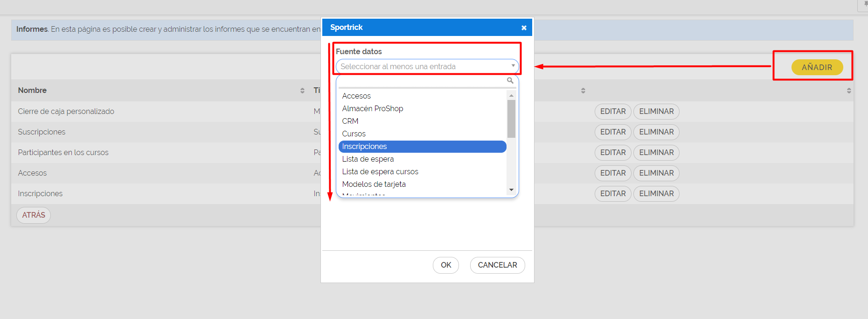The width and height of the screenshot is (868, 319).
Task: Click 'Participantes en los cursos' row name
Action: tap(63, 152)
